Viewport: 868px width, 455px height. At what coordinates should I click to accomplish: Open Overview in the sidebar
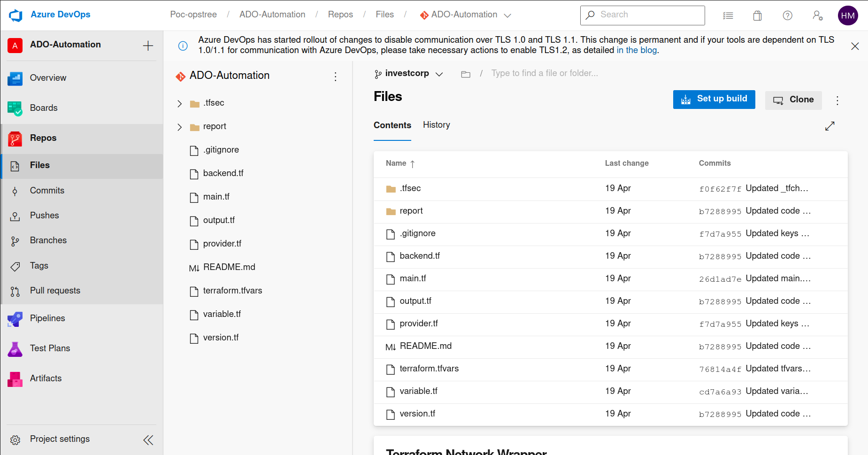82,78
